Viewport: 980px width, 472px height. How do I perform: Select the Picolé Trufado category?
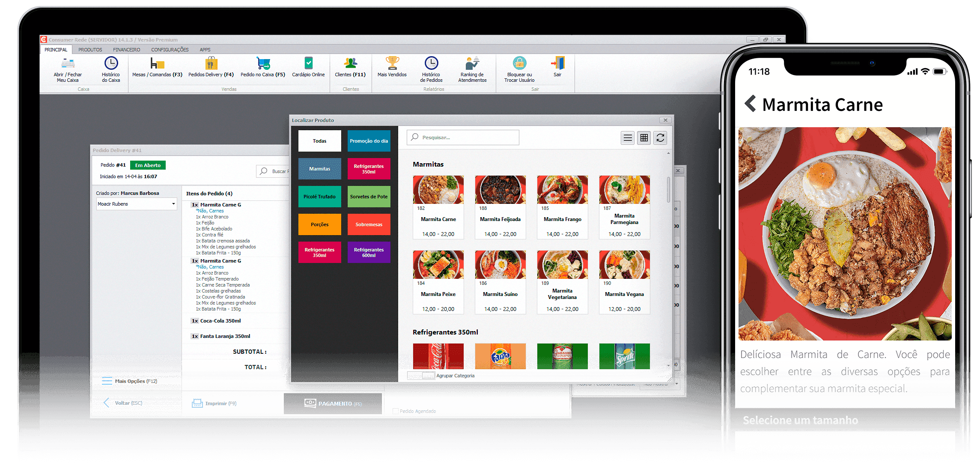[320, 197]
